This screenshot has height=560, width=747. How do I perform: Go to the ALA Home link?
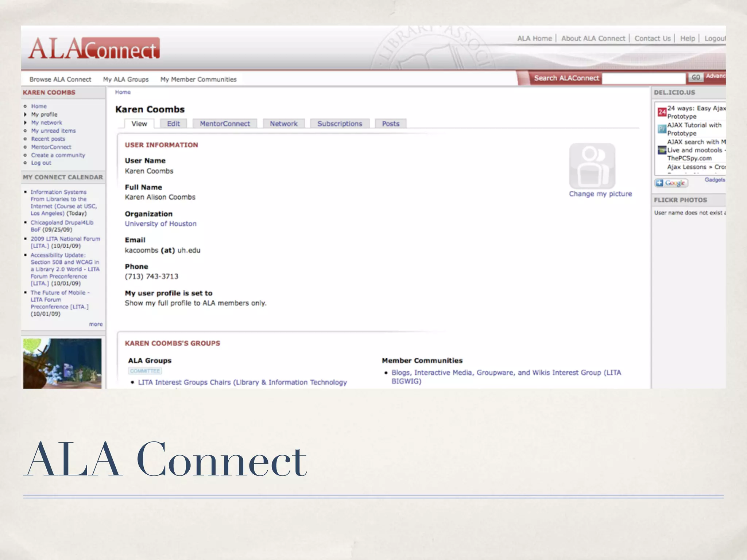tap(534, 38)
